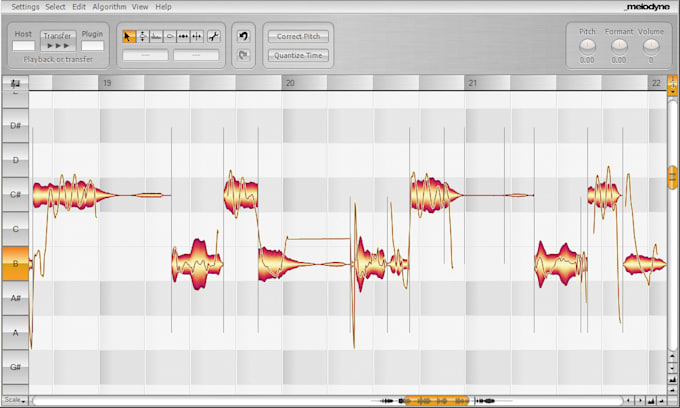Screen dimensions: 680x408
Task: Select the B note blob after bar 19
Action: 197,264
